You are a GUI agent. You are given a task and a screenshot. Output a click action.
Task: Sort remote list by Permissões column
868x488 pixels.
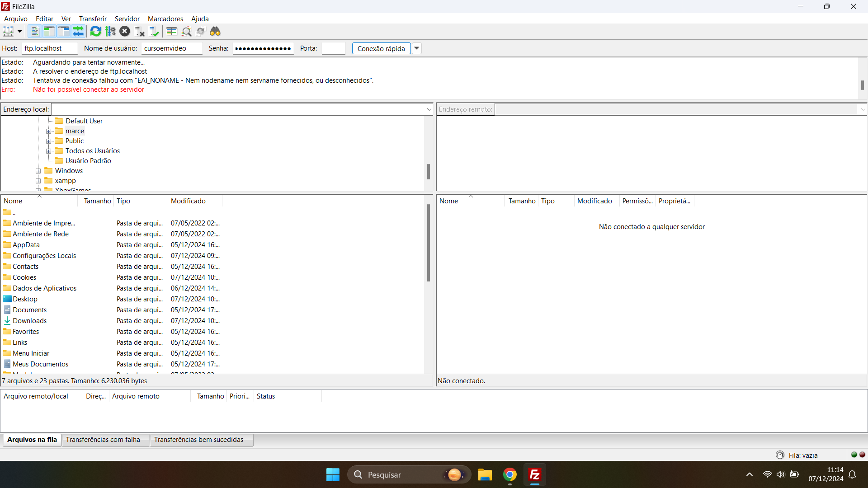coord(637,201)
